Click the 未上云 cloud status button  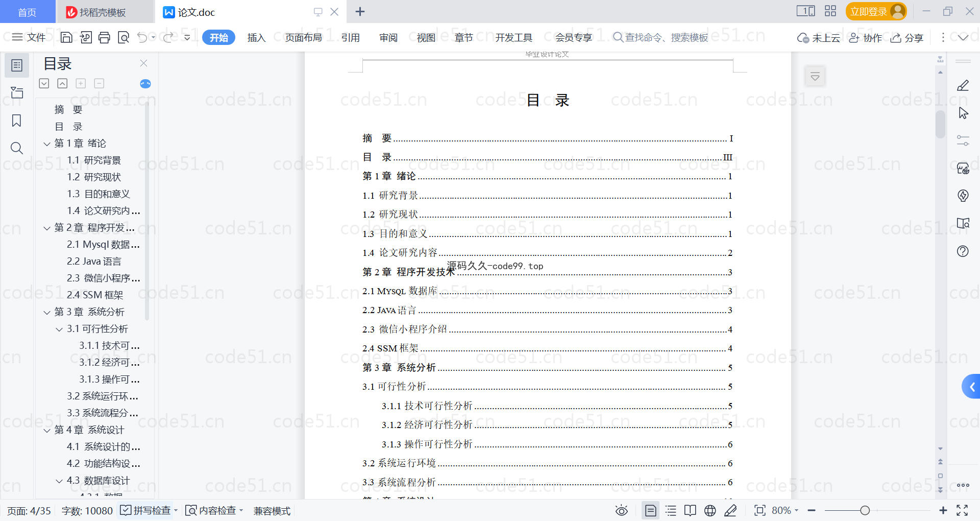pyautogui.click(x=818, y=37)
